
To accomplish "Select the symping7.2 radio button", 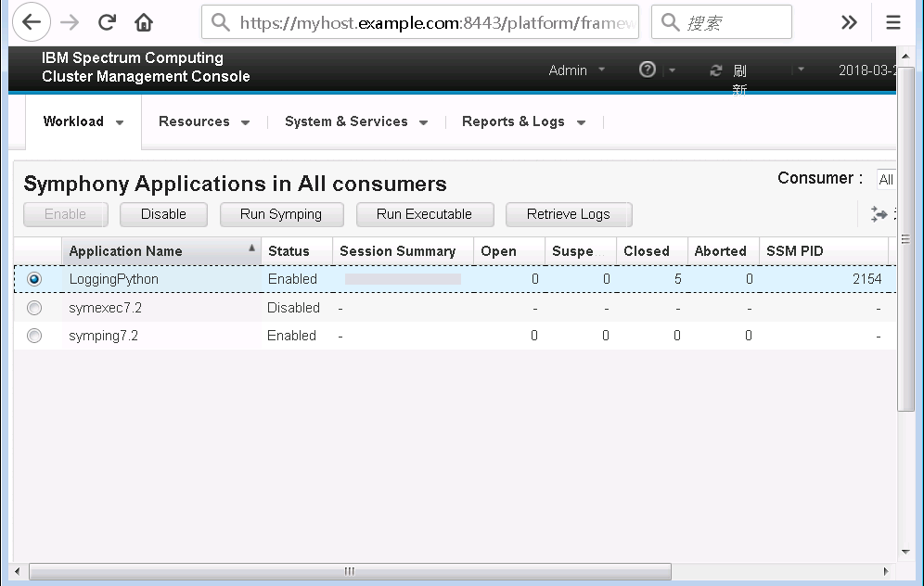I will pyautogui.click(x=34, y=336).
